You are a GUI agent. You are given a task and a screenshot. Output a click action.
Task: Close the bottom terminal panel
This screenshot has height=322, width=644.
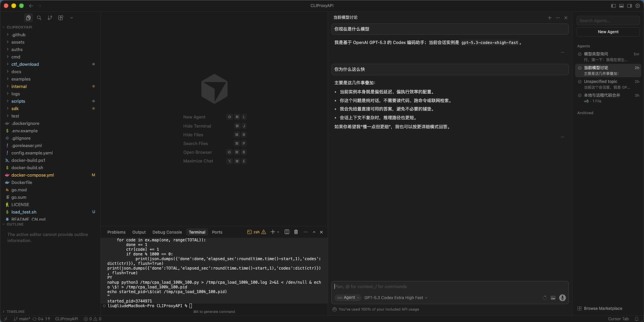point(321,232)
